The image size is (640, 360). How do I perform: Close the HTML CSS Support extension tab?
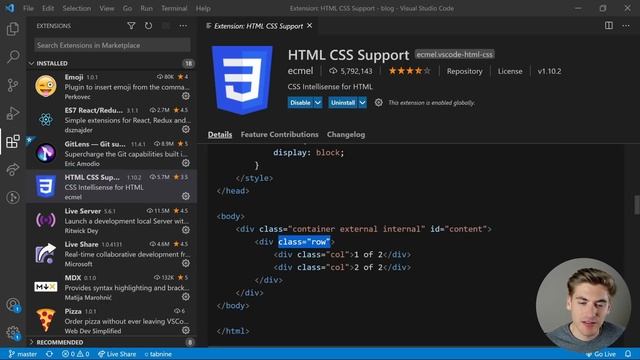click(310, 26)
